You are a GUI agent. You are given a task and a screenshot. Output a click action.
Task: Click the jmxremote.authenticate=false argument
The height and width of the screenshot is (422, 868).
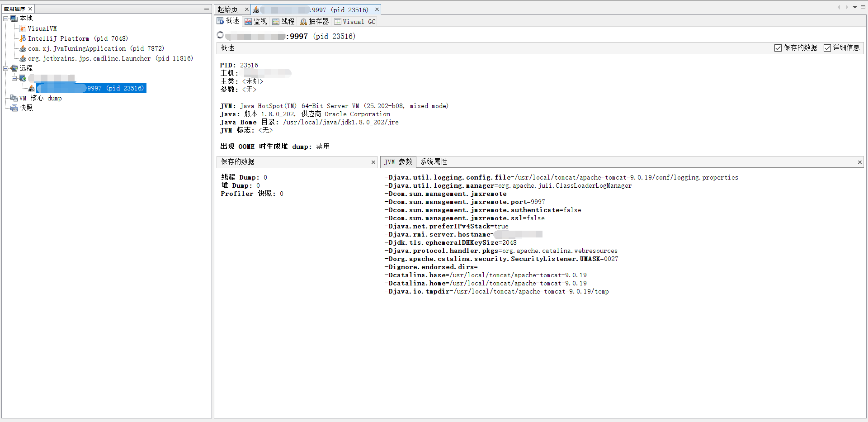coord(483,210)
